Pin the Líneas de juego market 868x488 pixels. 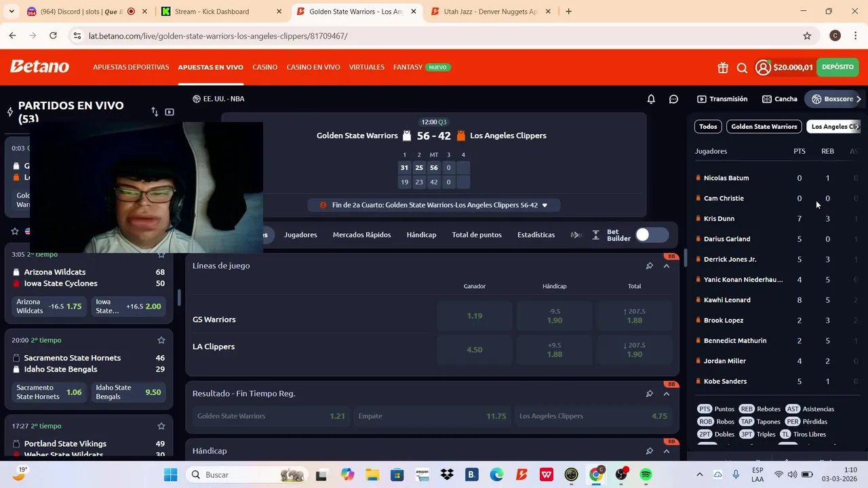click(649, 266)
